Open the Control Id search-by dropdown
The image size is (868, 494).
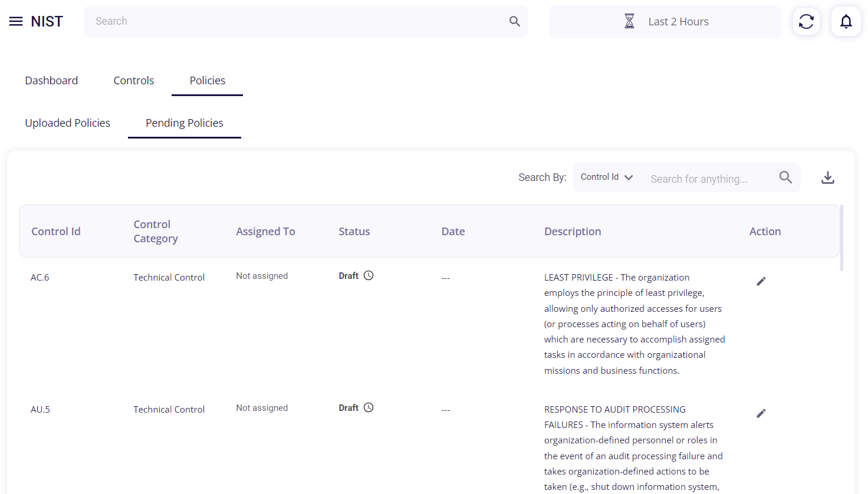click(607, 177)
